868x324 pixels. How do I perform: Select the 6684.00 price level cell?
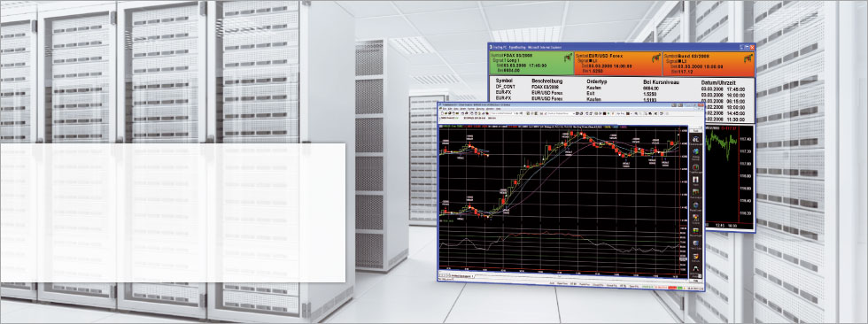tap(651, 88)
